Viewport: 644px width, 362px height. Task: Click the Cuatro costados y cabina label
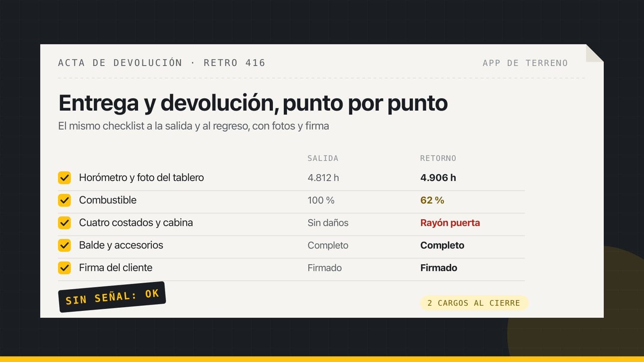click(136, 223)
